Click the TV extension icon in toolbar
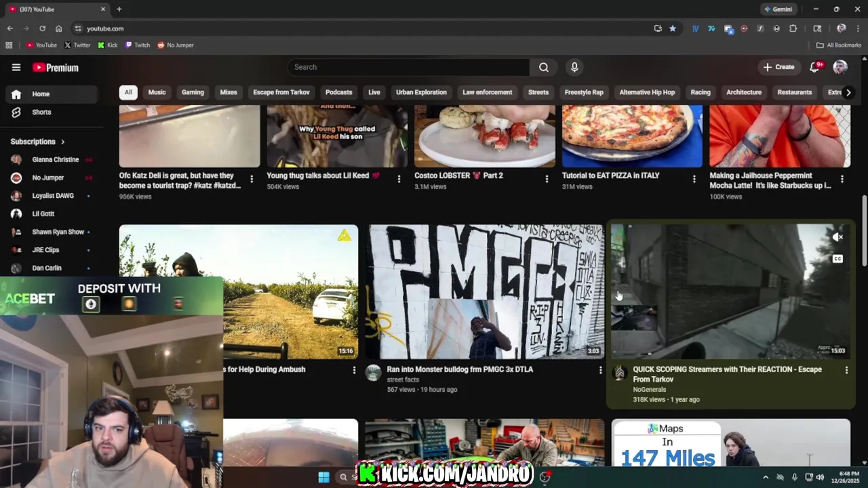868x488 pixels. 695,28
